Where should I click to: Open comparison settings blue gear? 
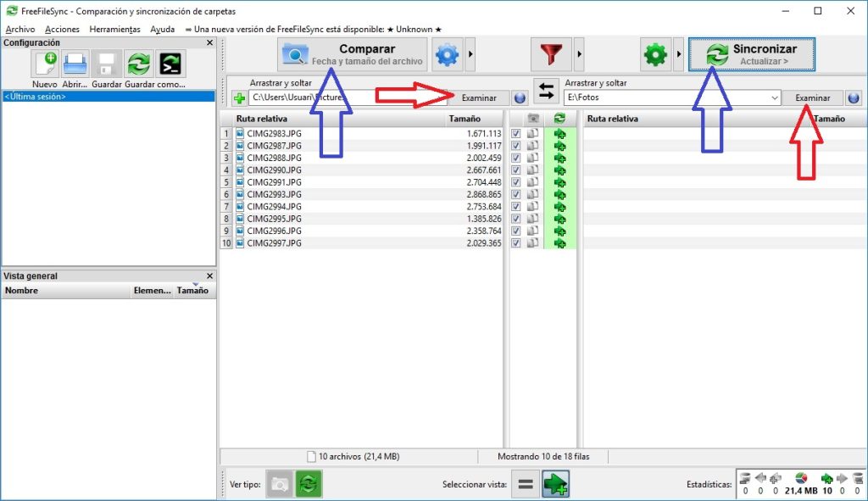tap(447, 54)
